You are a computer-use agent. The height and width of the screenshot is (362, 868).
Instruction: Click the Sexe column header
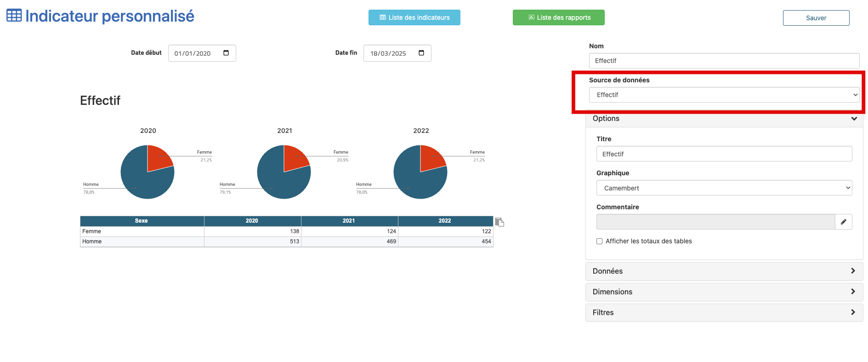click(142, 221)
